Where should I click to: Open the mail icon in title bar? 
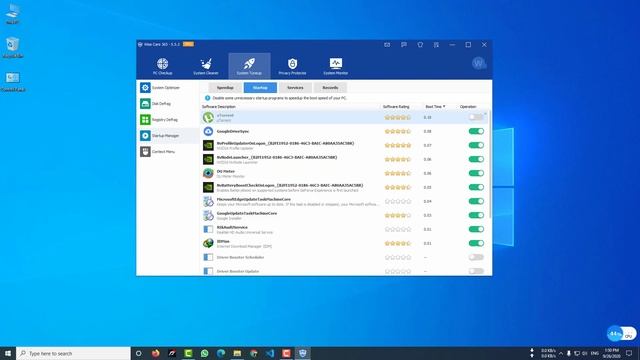387,44
